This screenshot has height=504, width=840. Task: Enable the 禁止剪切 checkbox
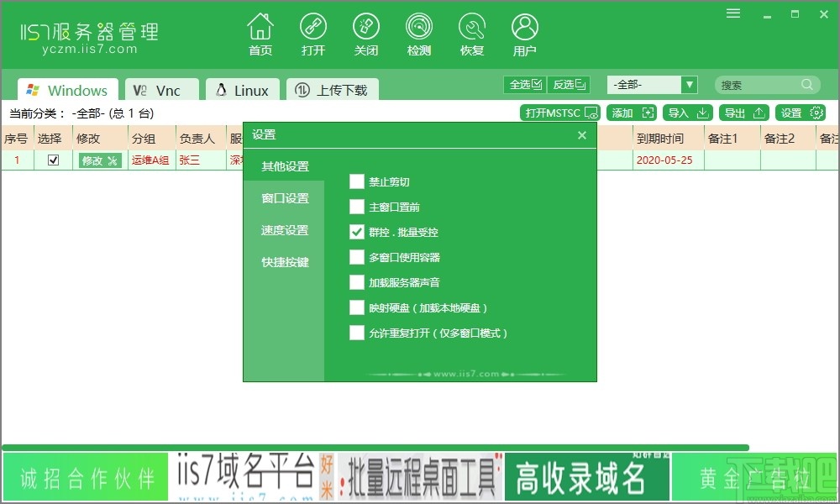pyautogui.click(x=356, y=181)
